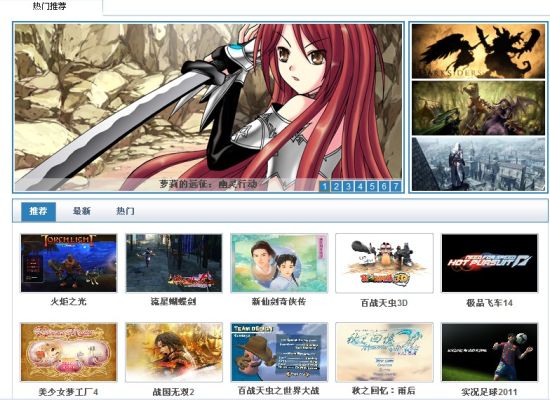The width and height of the screenshot is (550, 400).
Task: Go to banner slide number 5
Action: coord(372,186)
